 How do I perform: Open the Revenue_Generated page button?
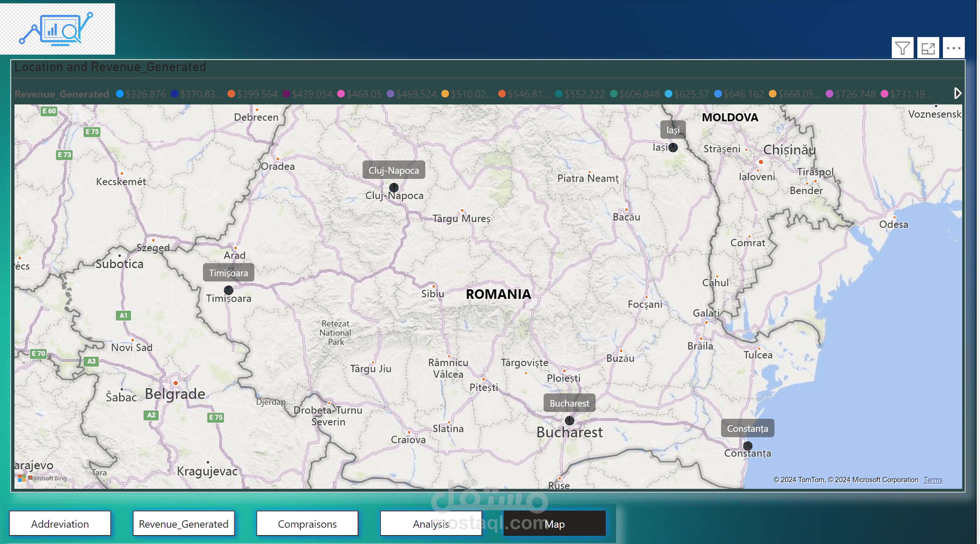183,524
